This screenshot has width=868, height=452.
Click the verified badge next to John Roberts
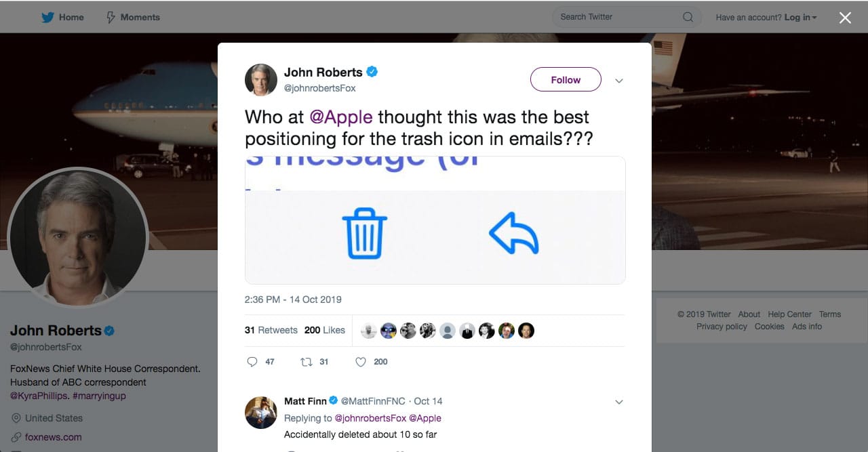pyautogui.click(x=372, y=71)
